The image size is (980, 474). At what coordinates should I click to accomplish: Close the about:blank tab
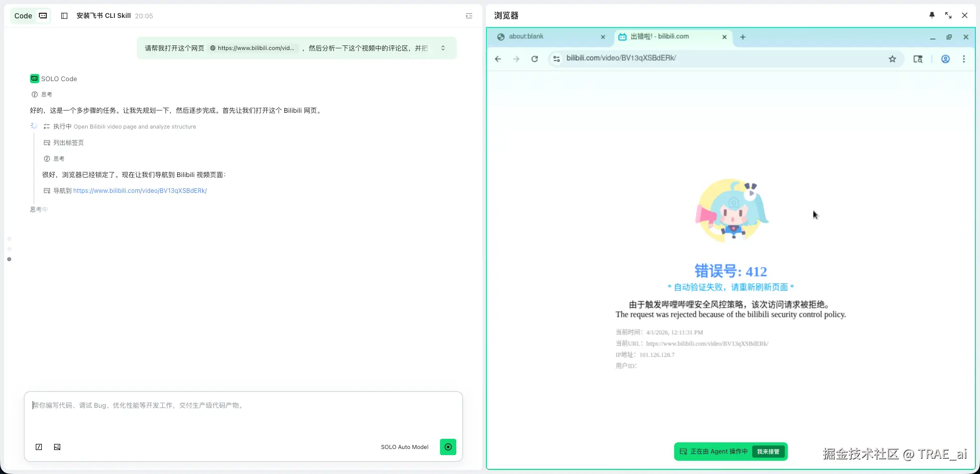pyautogui.click(x=603, y=37)
